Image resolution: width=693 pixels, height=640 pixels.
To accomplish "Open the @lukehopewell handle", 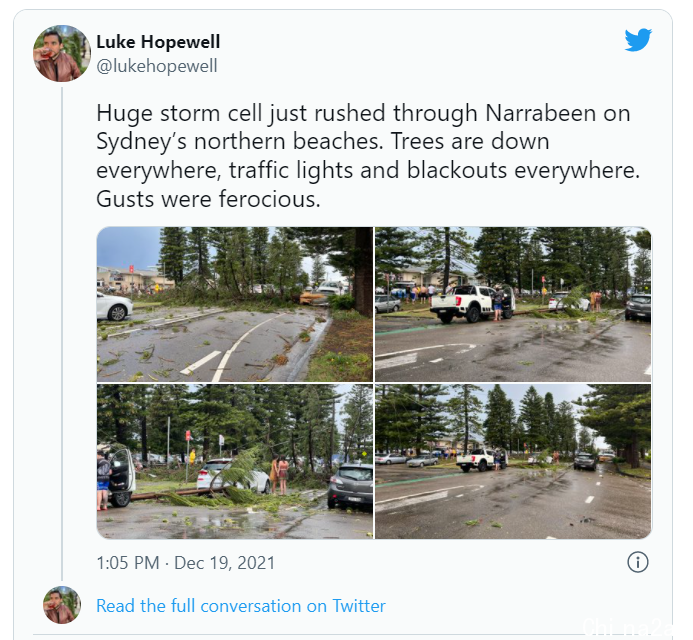I will 157,66.
